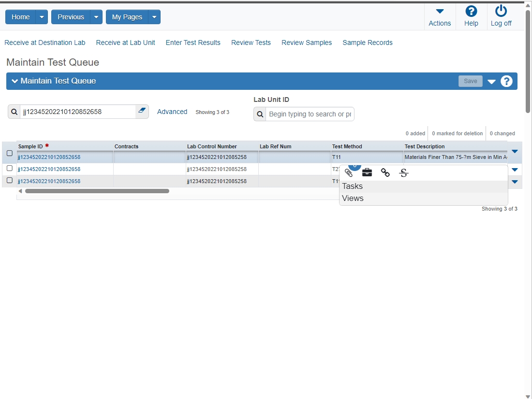Go to Receive at Destination Lab
This screenshot has height=399, width=532.
pyautogui.click(x=45, y=43)
